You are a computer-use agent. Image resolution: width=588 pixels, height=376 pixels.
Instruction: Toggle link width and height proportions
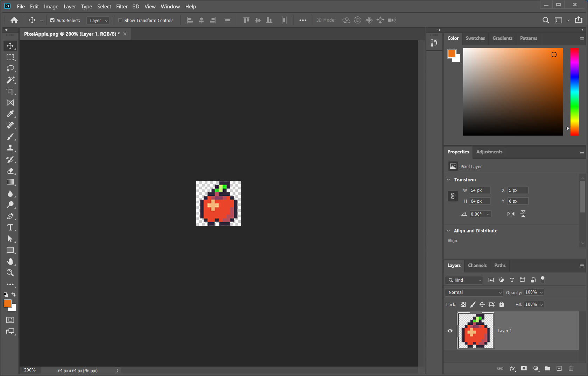pos(453,196)
